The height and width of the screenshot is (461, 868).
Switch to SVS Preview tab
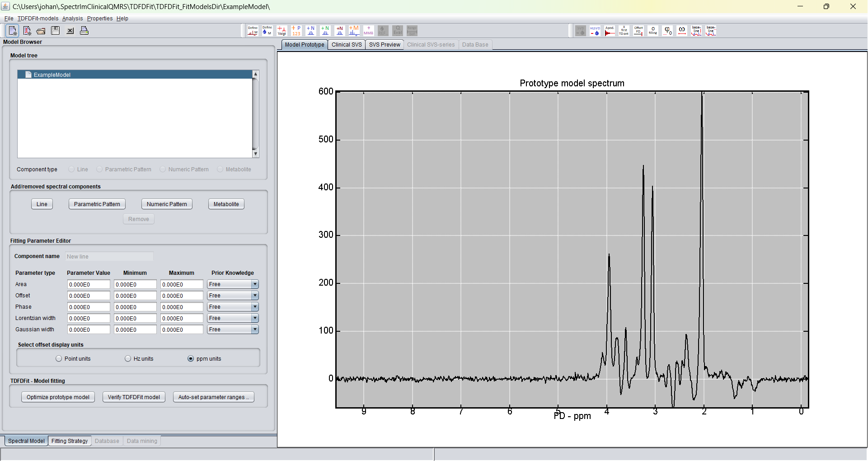click(385, 45)
